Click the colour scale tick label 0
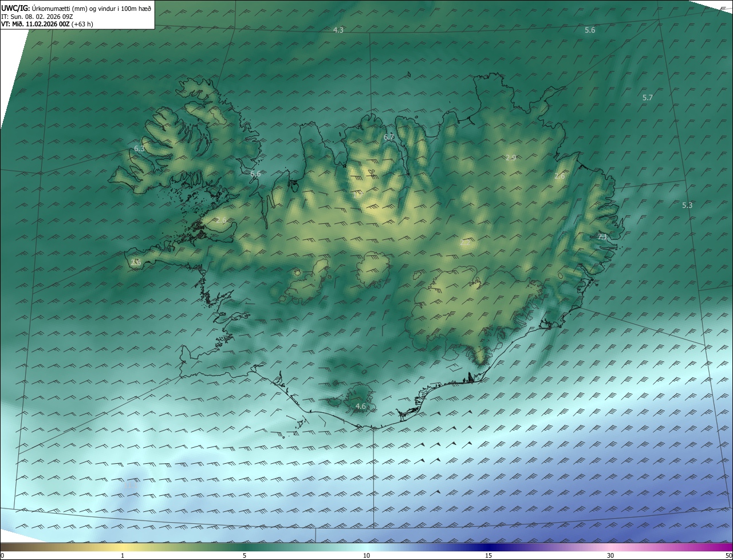The width and height of the screenshot is (733, 560). (x=2, y=555)
